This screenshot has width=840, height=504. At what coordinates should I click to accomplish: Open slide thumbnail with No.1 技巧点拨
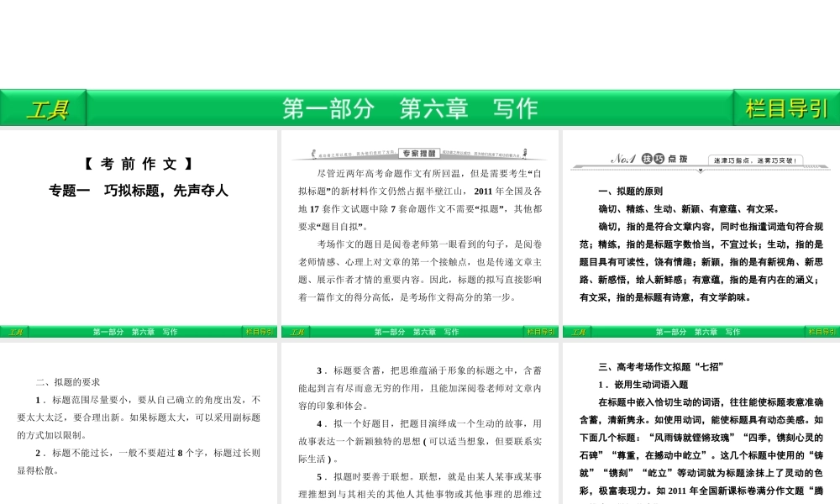click(701, 234)
